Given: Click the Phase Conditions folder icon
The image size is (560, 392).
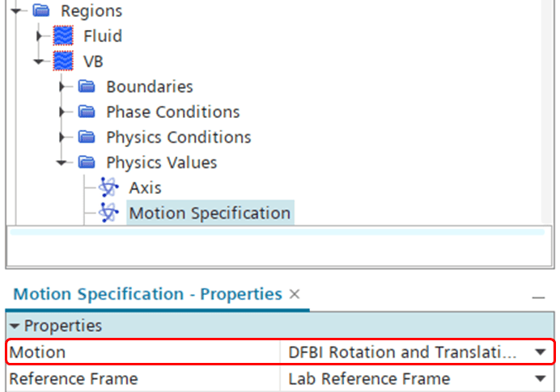Looking at the screenshot, I should click(87, 112).
